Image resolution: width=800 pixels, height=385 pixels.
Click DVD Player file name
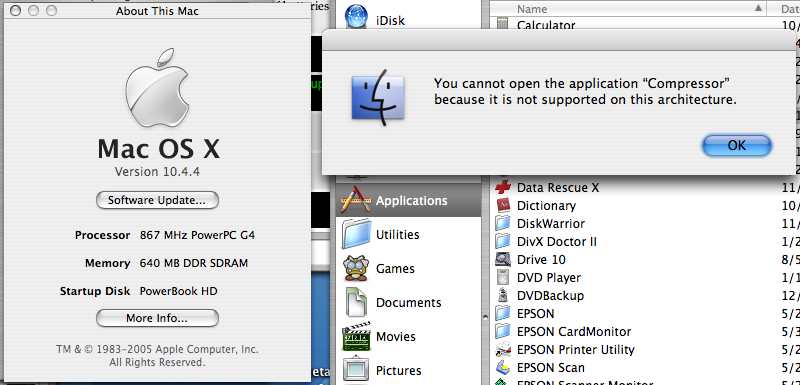click(x=549, y=278)
